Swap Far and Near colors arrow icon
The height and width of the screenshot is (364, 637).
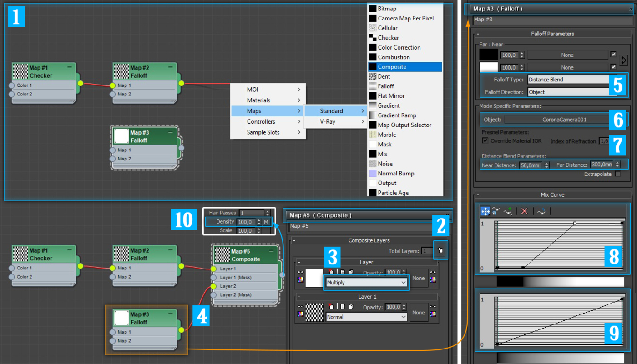pos(623,60)
